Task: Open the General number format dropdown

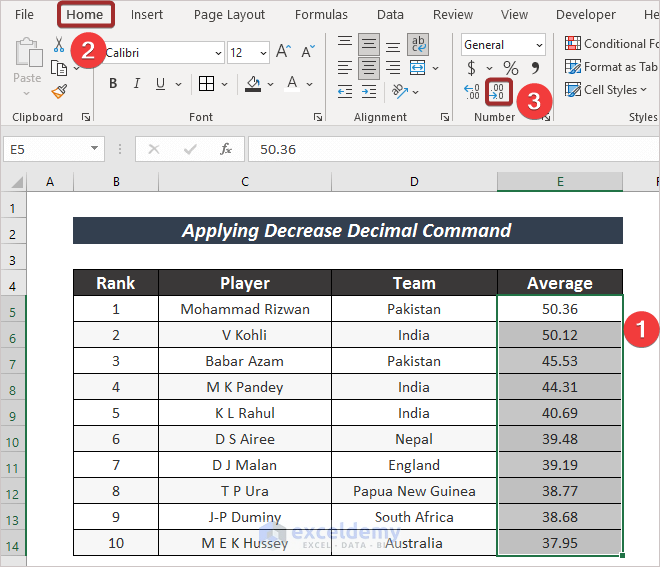Action: coord(539,45)
